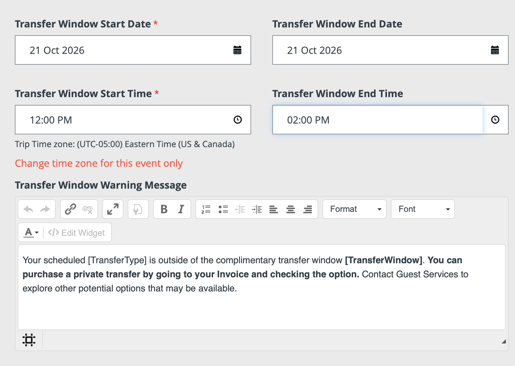Screen dimensions: 515x366
Task: Click the Start Time field showing 12:00 PM
Action: click(x=133, y=120)
